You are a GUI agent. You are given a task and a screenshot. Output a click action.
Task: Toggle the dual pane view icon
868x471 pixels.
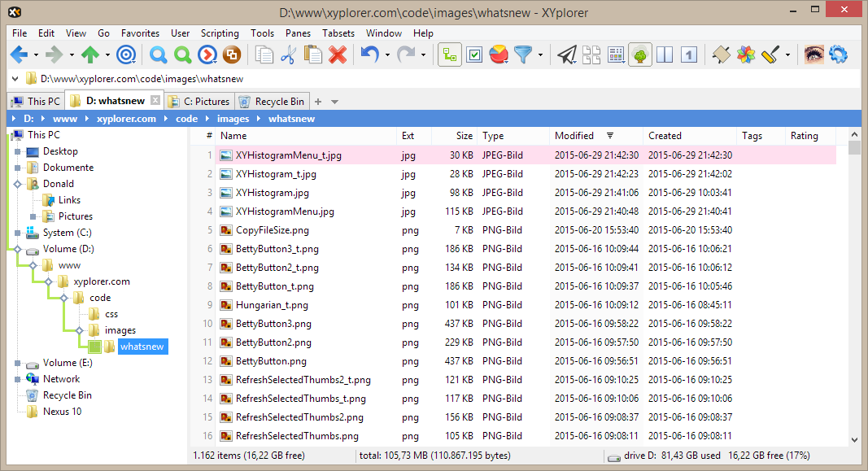point(665,55)
